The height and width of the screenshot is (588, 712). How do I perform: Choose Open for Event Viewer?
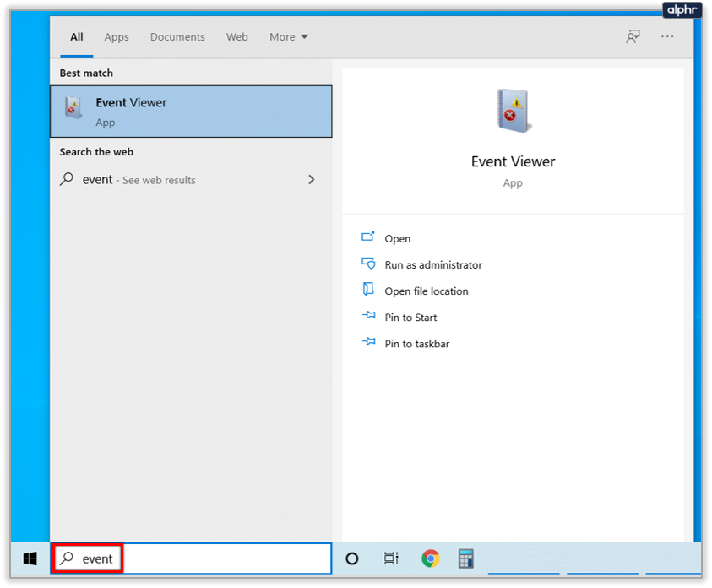(x=397, y=239)
